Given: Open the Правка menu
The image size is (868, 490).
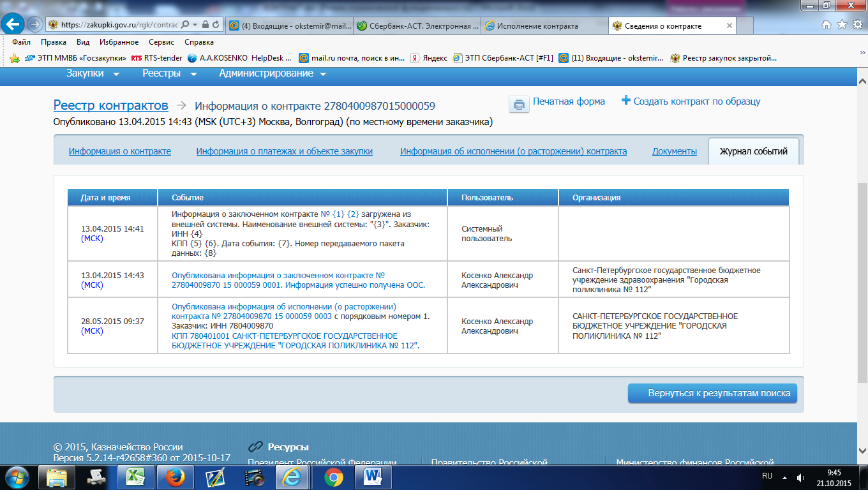Looking at the screenshot, I should pyautogui.click(x=54, y=42).
